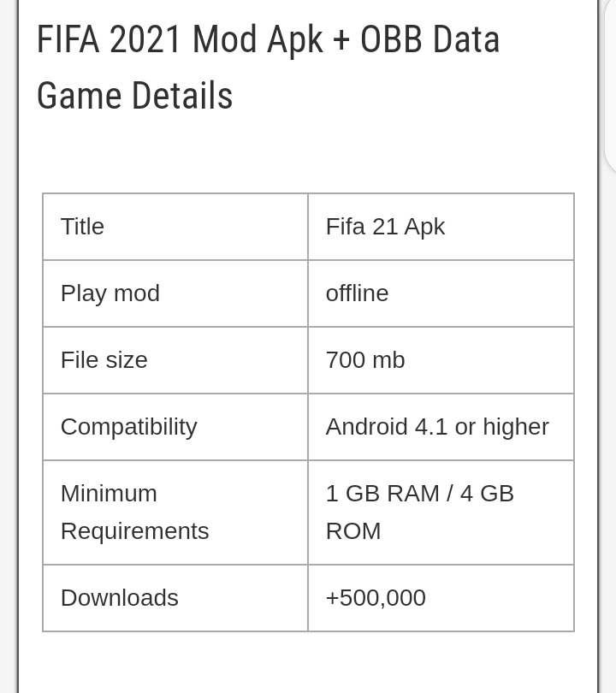This screenshot has height=693, width=616.
Task: Click 'OBB Data' in the heading
Action: coord(429,39)
